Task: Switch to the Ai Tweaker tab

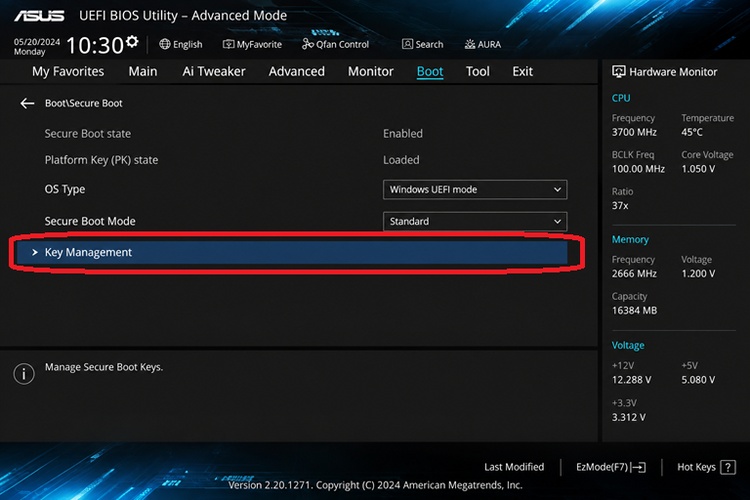Action: [214, 71]
